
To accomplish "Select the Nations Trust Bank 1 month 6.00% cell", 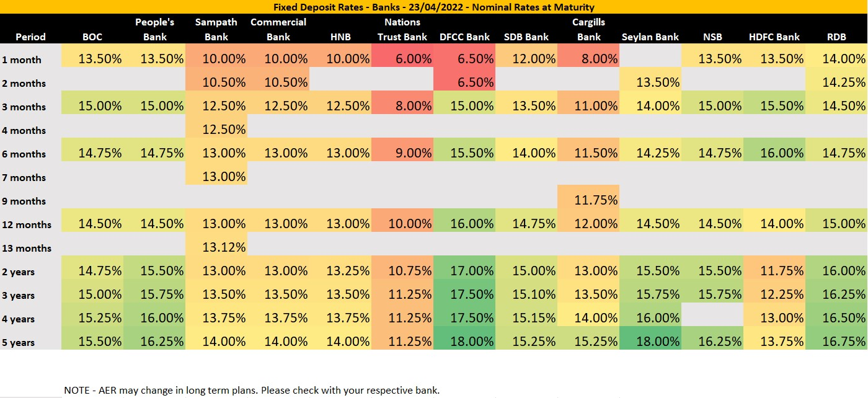I will [x=402, y=58].
